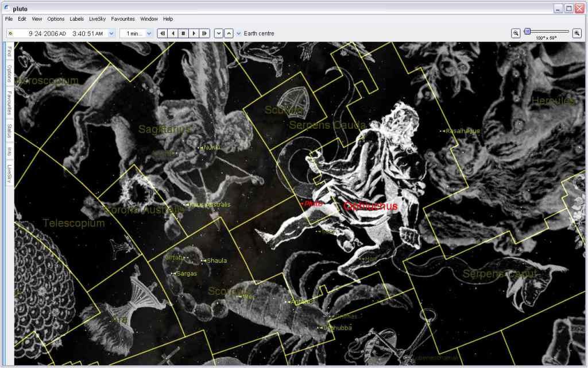Click the red Ophiuchus constellation label
This screenshot has height=368, width=588.
click(370, 206)
